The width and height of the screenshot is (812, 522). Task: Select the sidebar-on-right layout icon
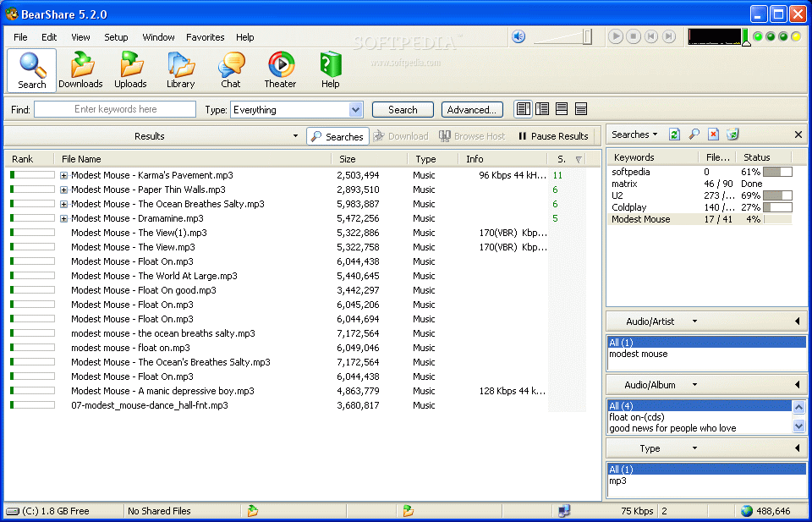523,109
